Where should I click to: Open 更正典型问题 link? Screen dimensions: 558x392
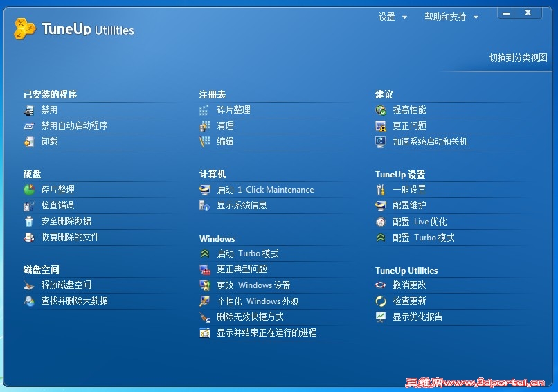242,269
